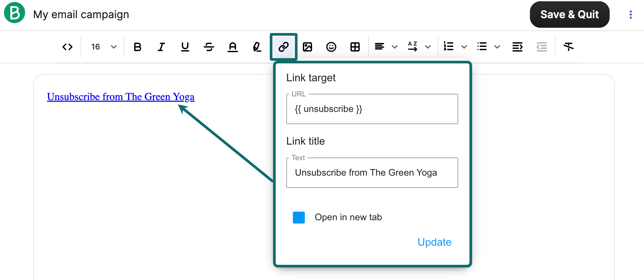Expand the text alignment dropdown
644x280 pixels.
[394, 47]
